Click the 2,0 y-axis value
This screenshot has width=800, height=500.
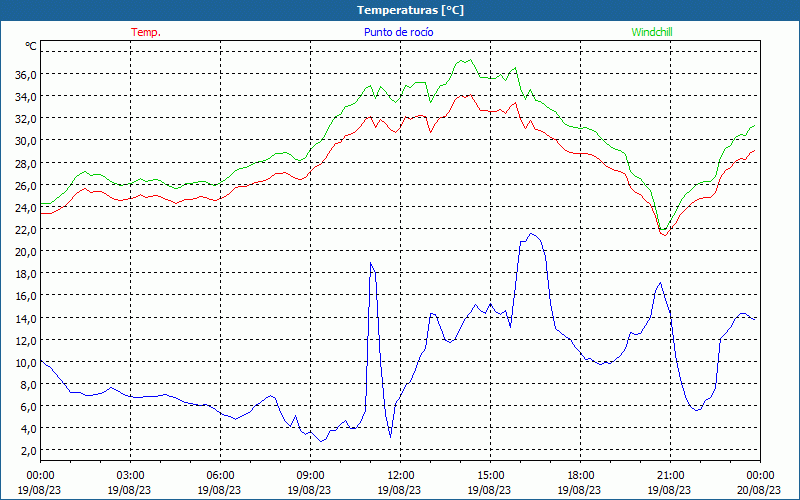click(28, 451)
